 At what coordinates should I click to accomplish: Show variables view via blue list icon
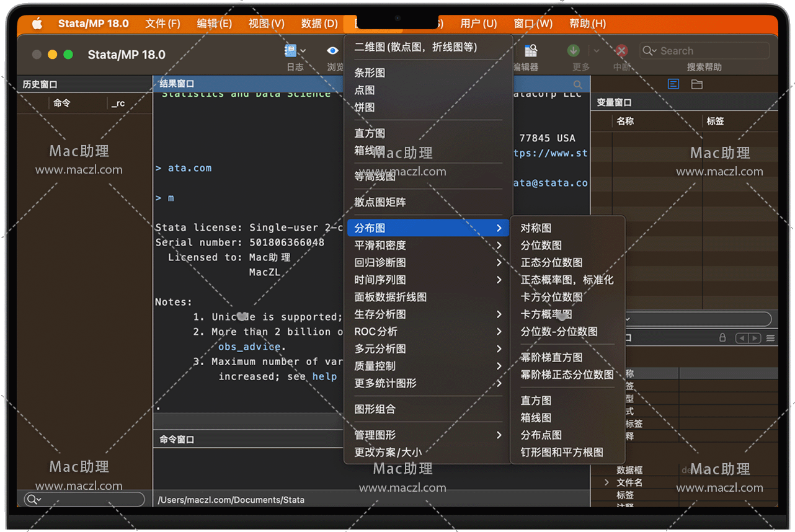click(x=673, y=84)
